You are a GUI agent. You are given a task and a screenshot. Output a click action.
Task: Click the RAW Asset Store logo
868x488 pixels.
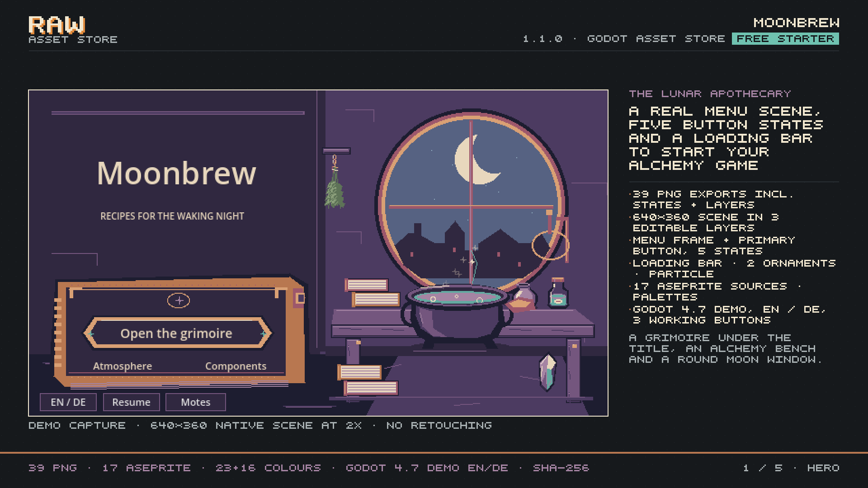73,30
